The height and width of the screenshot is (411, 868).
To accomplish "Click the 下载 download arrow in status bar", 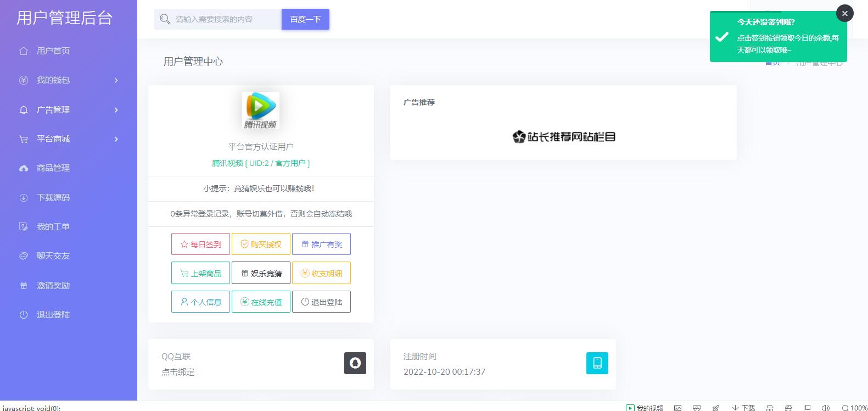I will (x=743, y=408).
